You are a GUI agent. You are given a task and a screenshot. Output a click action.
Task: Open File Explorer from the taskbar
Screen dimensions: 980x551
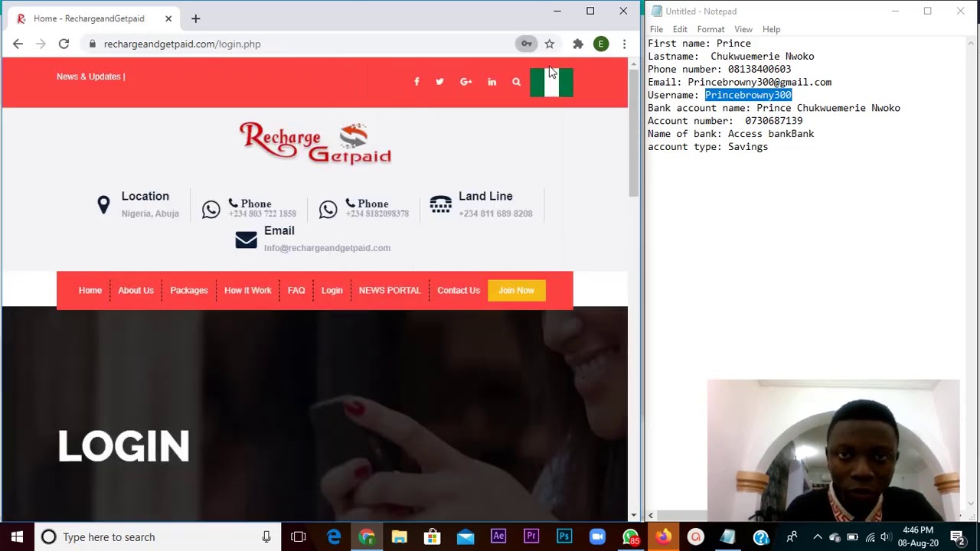(400, 536)
